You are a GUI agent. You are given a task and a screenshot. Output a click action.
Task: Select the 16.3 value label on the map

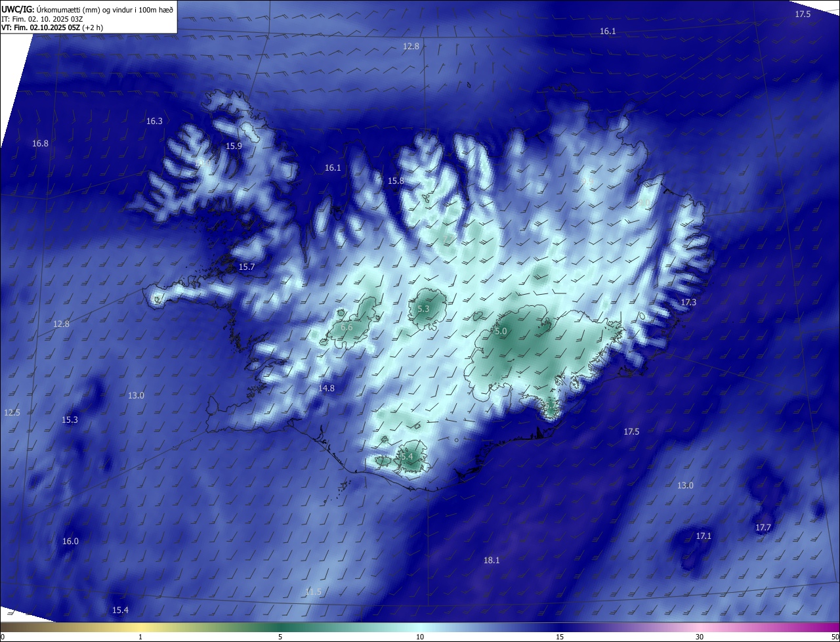pos(154,121)
